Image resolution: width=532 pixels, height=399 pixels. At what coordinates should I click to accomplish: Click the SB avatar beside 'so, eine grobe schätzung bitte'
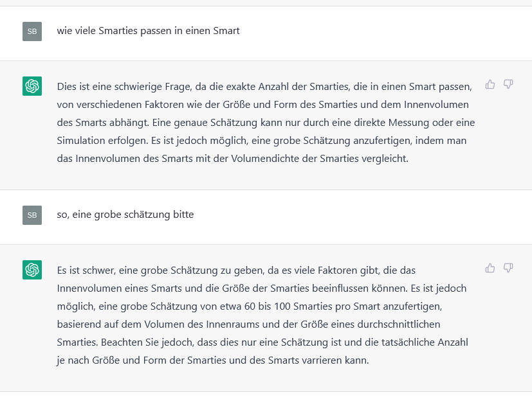pos(32,215)
